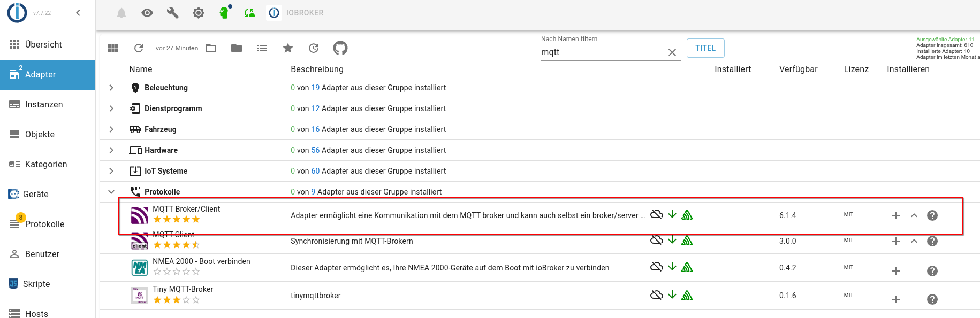Collapse all groups with outlined folder icon
This screenshot has height=318, width=980.
coord(211,48)
